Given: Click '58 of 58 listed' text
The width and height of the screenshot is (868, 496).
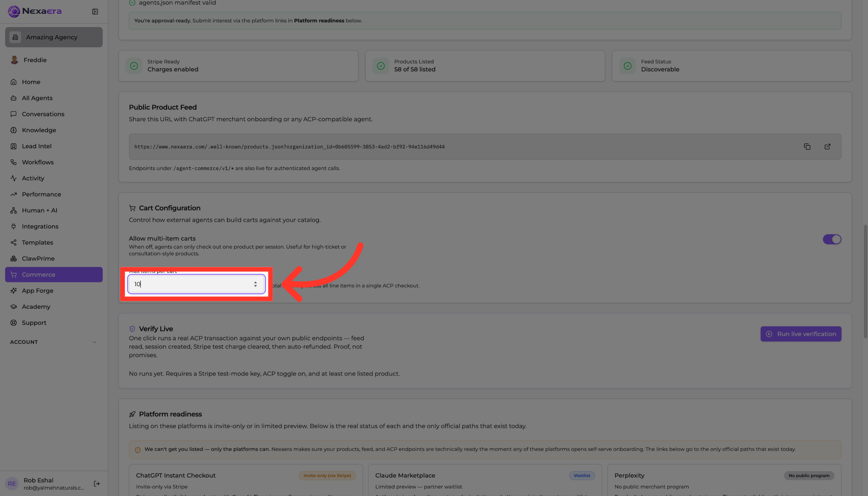Looking at the screenshot, I should pos(415,69).
